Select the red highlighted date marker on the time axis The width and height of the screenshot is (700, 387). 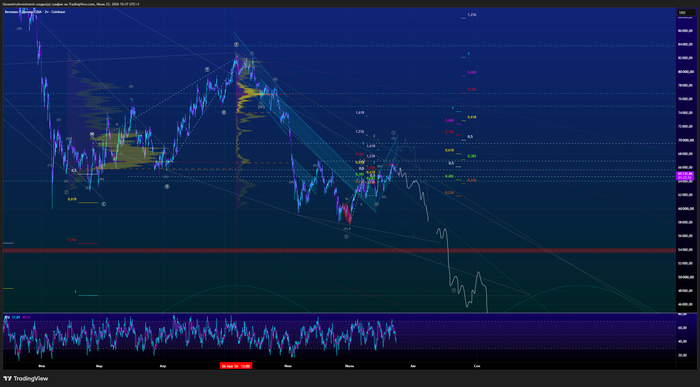coord(236,366)
